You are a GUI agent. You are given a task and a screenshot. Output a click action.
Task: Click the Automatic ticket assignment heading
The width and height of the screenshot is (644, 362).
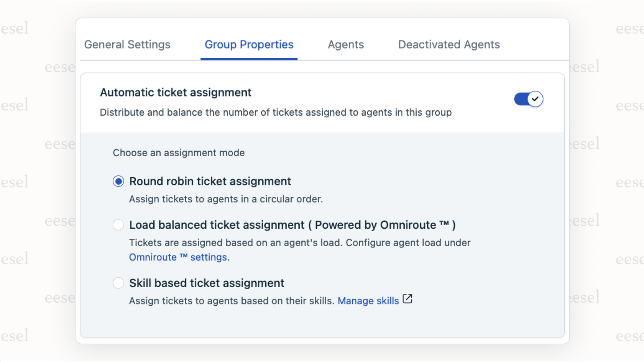point(176,92)
